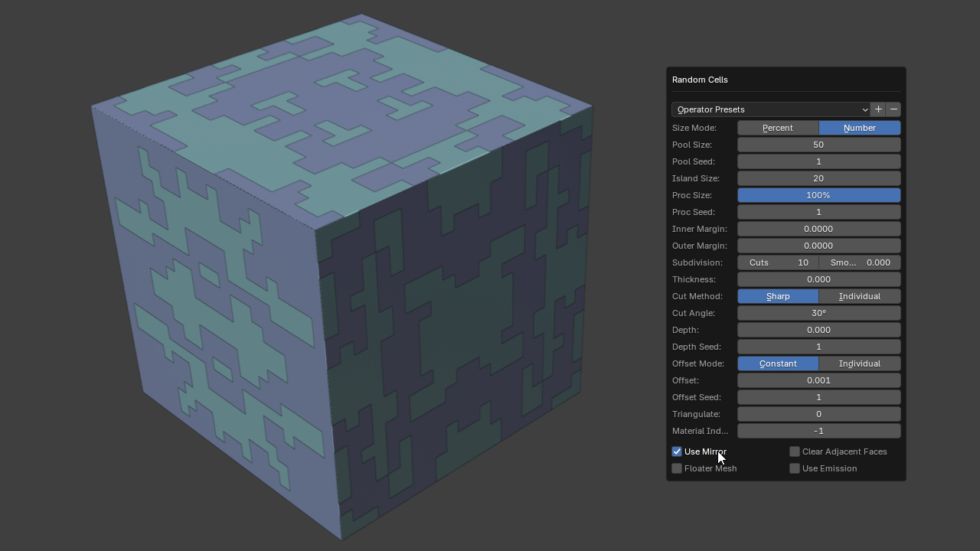Click the Cut Angle field
The height and width of the screenshot is (551, 980).
818,313
